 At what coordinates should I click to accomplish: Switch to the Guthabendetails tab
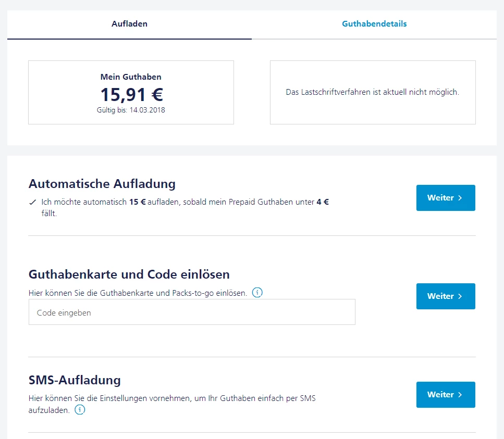pos(374,24)
